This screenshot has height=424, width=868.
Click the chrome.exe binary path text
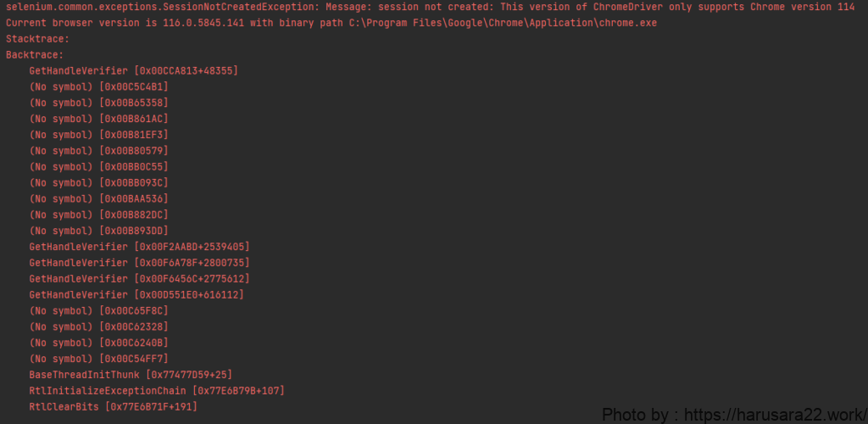click(503, 23)
